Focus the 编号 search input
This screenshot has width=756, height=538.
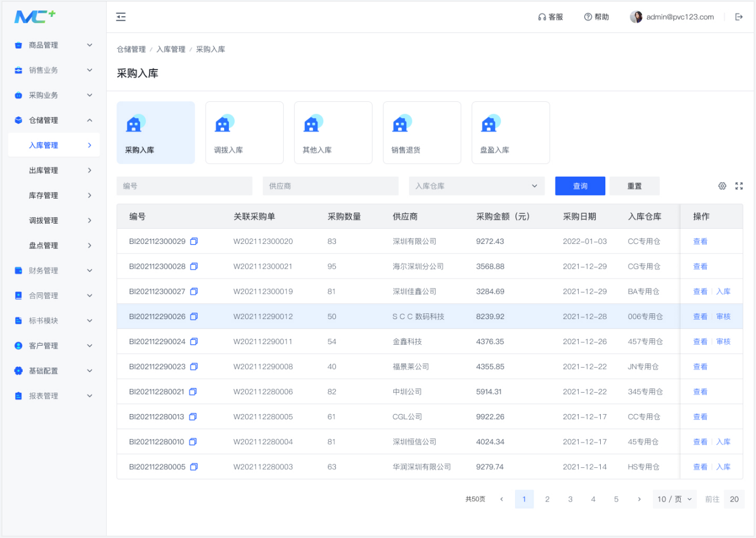184,186
